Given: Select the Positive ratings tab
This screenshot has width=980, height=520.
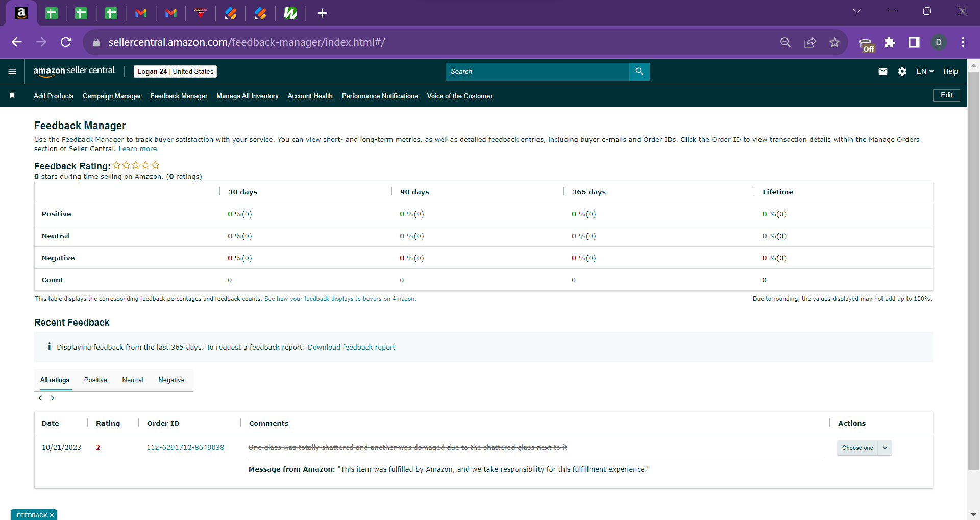Looking at the screenshot, I should 95,380.
